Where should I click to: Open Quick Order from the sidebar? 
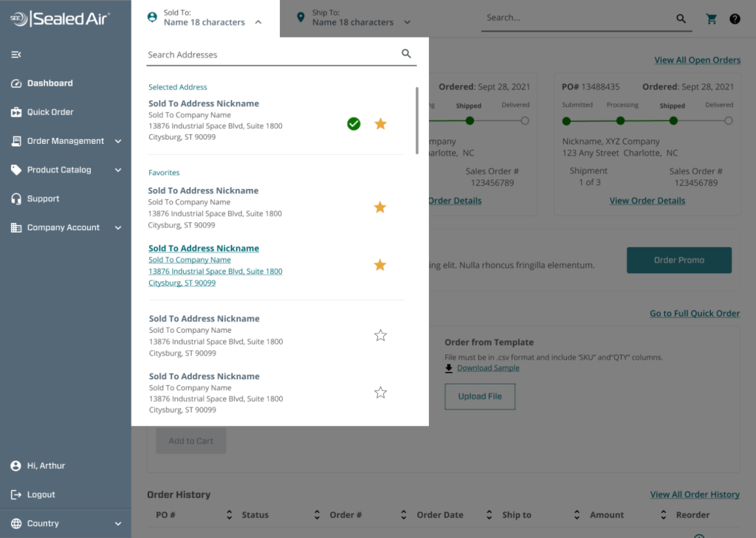(50, 112)
